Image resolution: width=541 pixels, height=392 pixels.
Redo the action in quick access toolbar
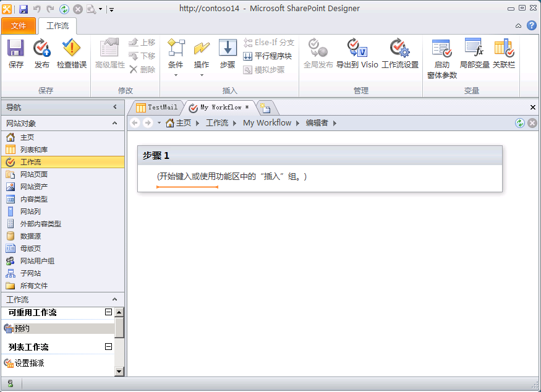[50, 9]
